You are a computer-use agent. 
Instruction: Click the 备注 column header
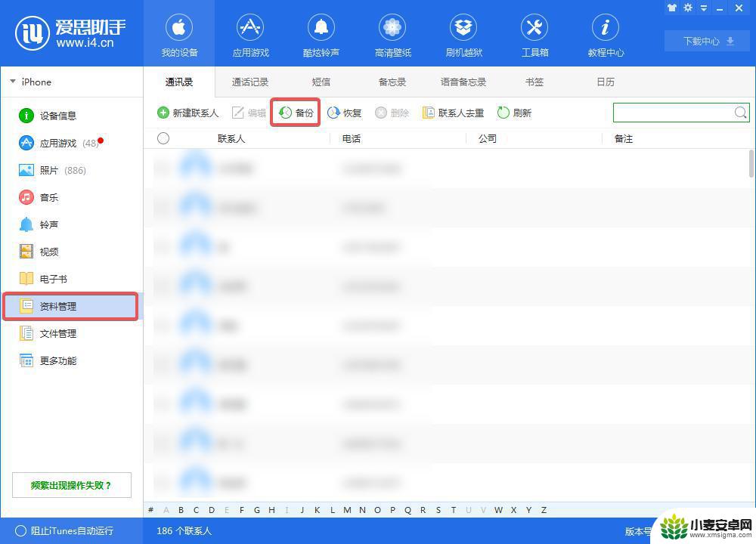coord(624,139)
